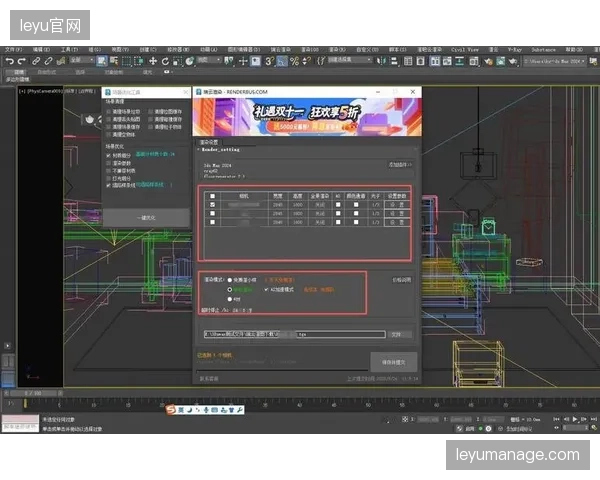
Task: Toggle the AI加速模式 checkbox
Action: click(x=266, y=290)
